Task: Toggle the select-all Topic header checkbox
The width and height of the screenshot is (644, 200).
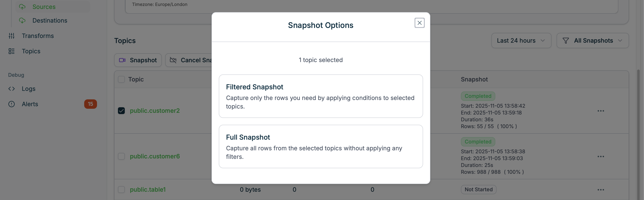Action: coord(121,79)
